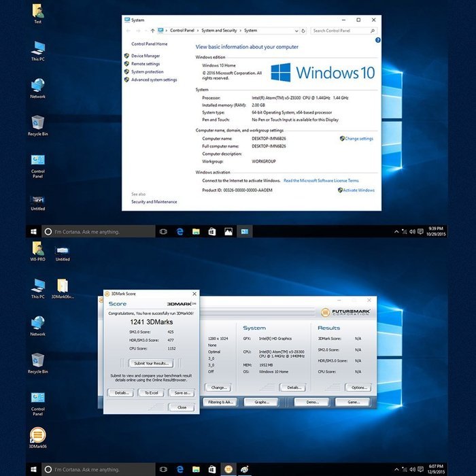Open the Remote settings link
Viewport: 476px width, 476px height.
click(x=146, y=64)
